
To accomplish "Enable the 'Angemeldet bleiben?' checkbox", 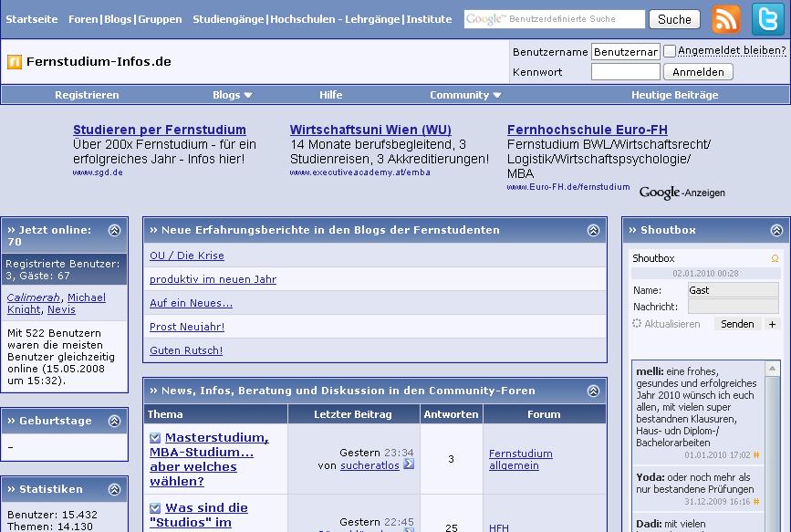I will click(670, 51).
